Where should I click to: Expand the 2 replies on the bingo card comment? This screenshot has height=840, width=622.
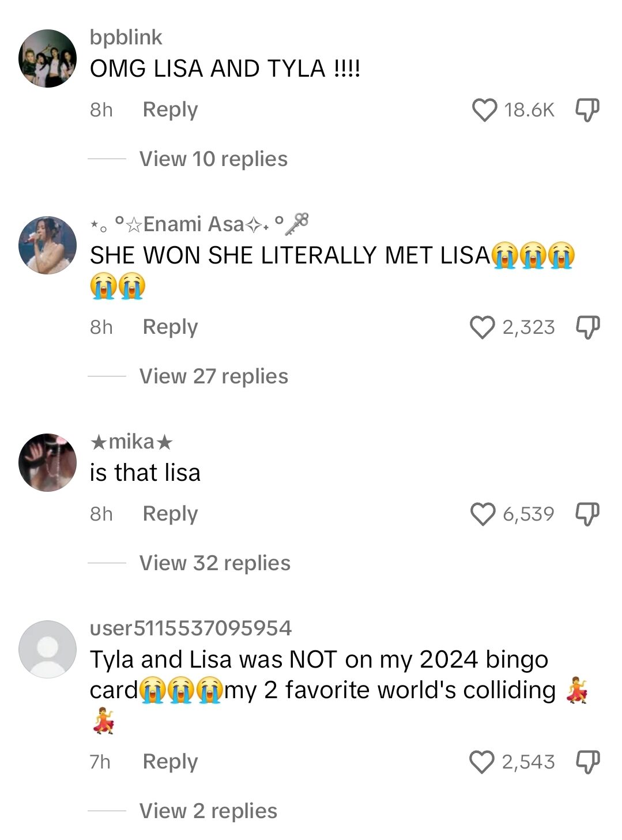(x=206, y=811)
